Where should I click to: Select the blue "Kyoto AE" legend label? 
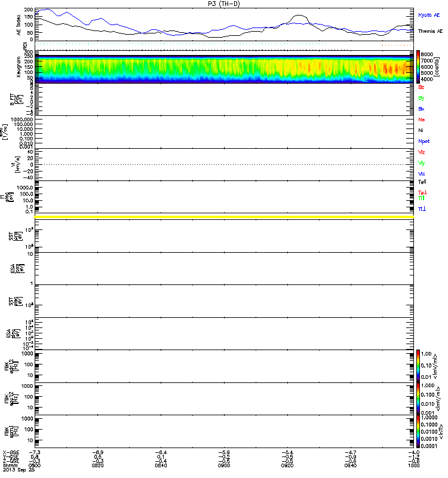[429, 15]
